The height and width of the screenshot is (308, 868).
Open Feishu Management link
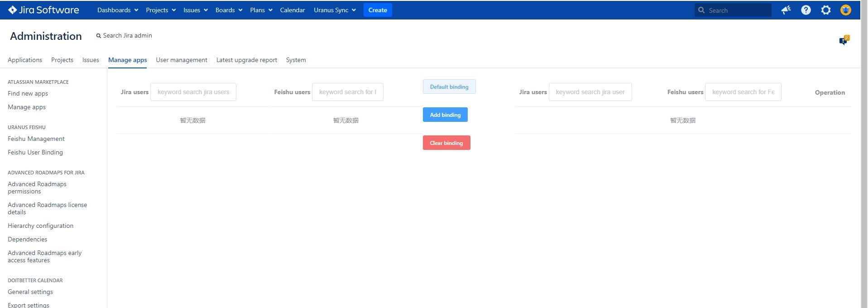(x=36, y=139)
